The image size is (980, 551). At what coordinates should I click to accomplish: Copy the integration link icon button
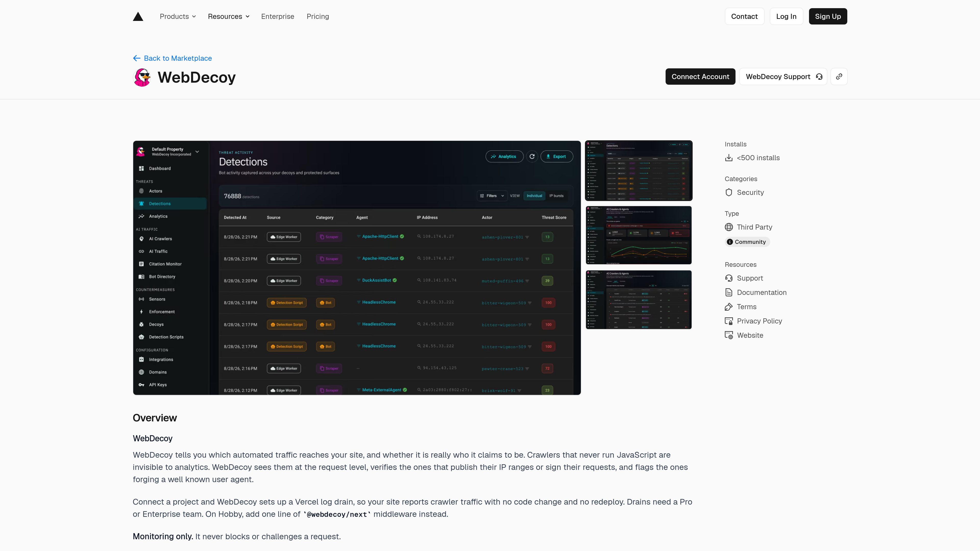[x=839, y=77]
